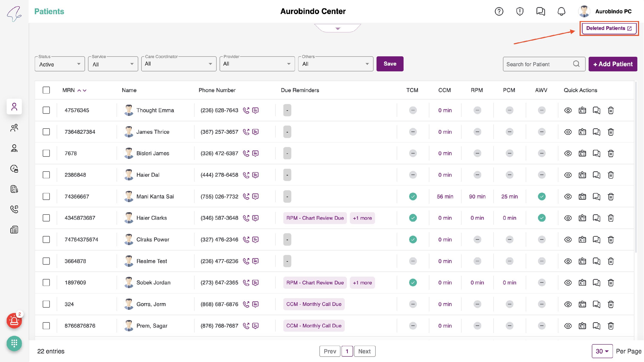Select checkbox for patient Gorra, Jerm
644x362 pixels.
(x=46, y=304)
